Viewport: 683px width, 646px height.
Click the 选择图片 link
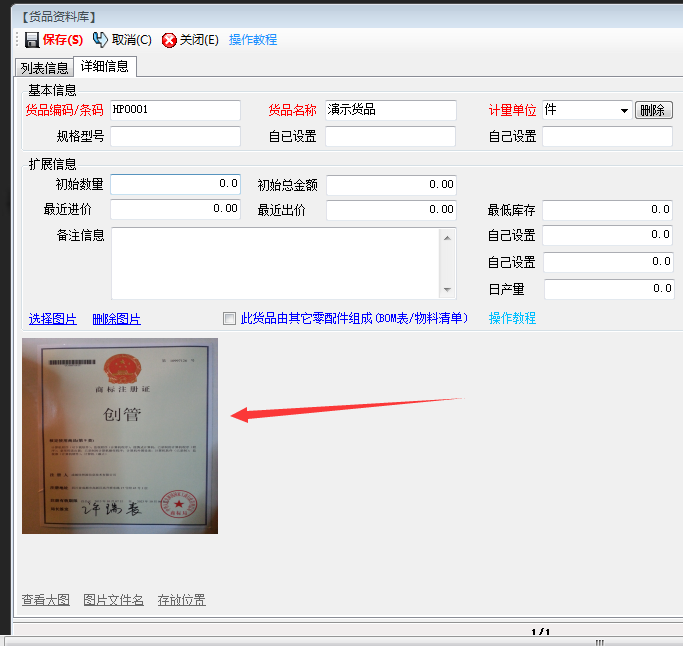point(52,319)
